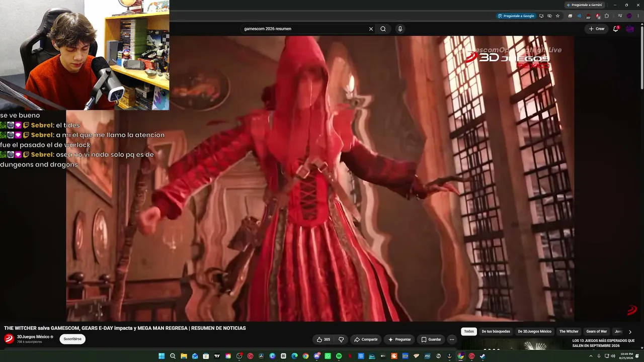Select the Gears of War chip
The height and width of the screenshot is (362, 644).
(x=597, y=331)
